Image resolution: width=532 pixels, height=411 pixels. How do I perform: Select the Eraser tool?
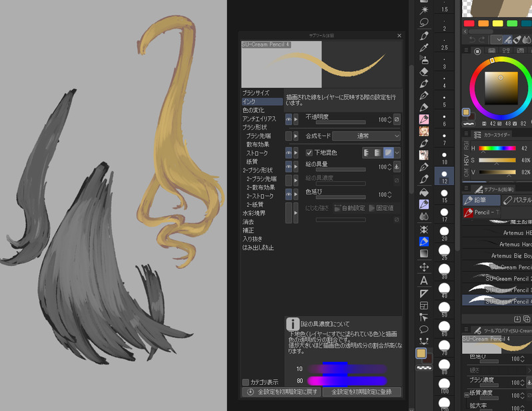[x=423, y=72]
